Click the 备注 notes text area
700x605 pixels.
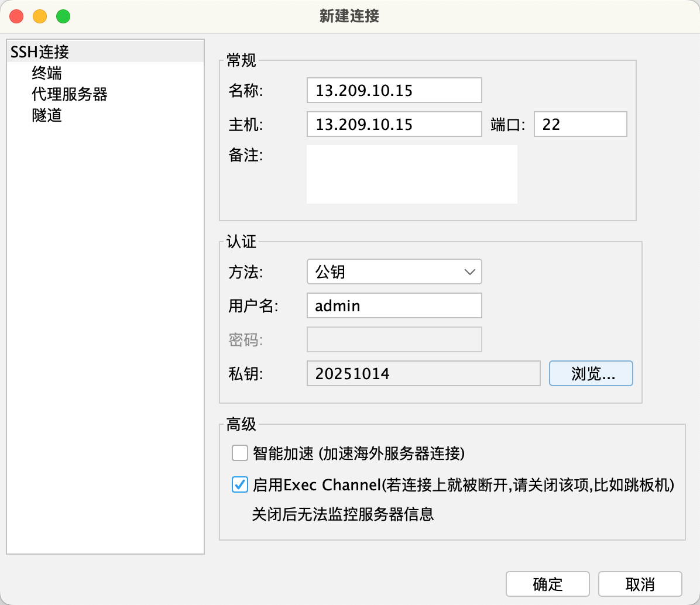411,174
